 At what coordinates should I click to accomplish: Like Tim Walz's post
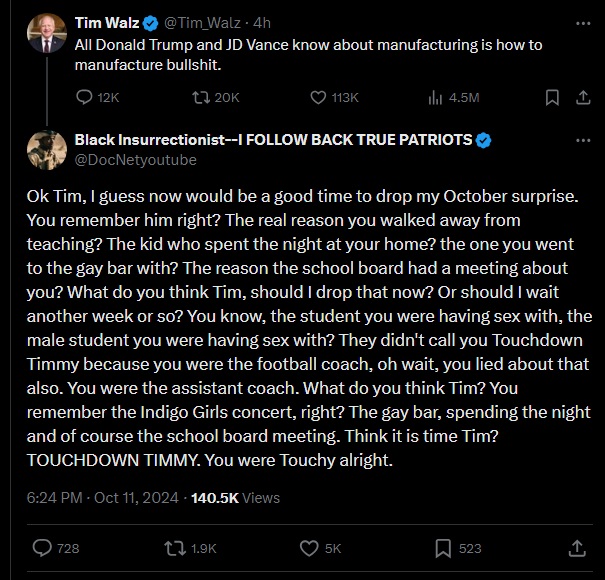(x=318, y=97)
